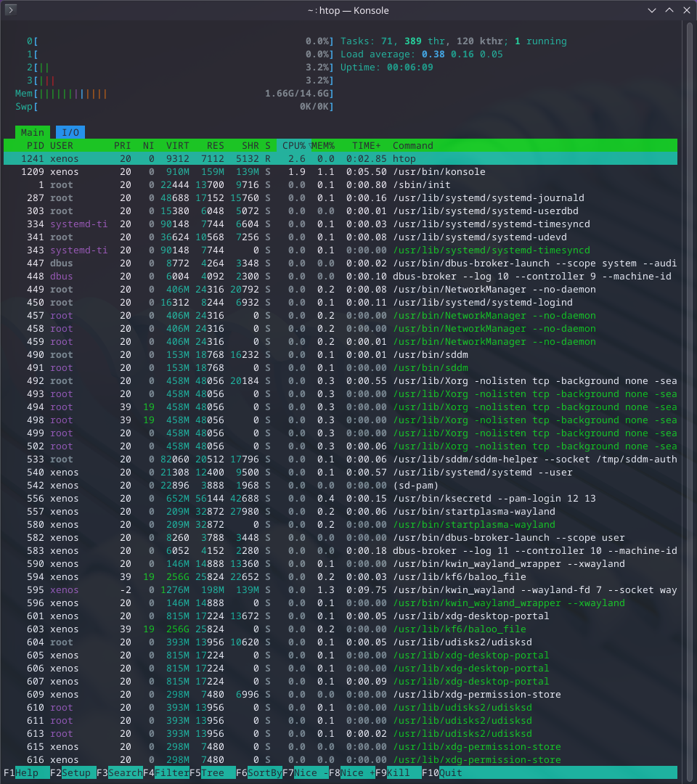Click F9 Kill in the function bar
The image size is (697, 784).
(x=399, y=772)
